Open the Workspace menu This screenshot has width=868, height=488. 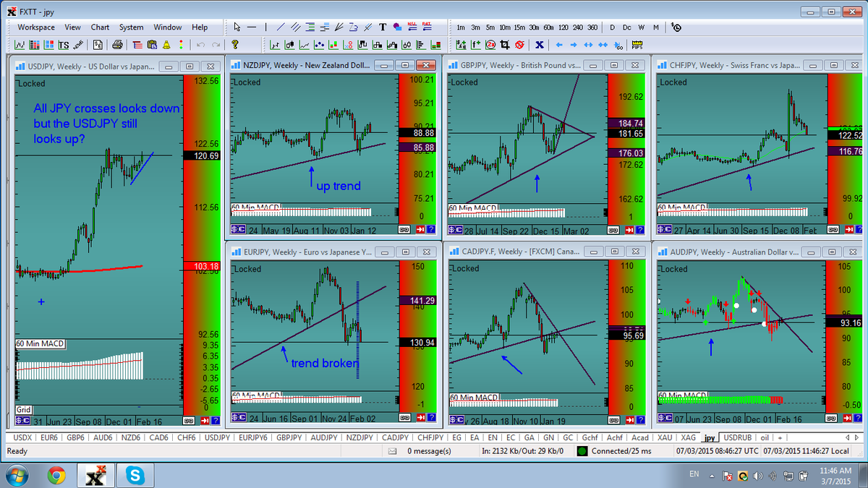tap(36, 27)
